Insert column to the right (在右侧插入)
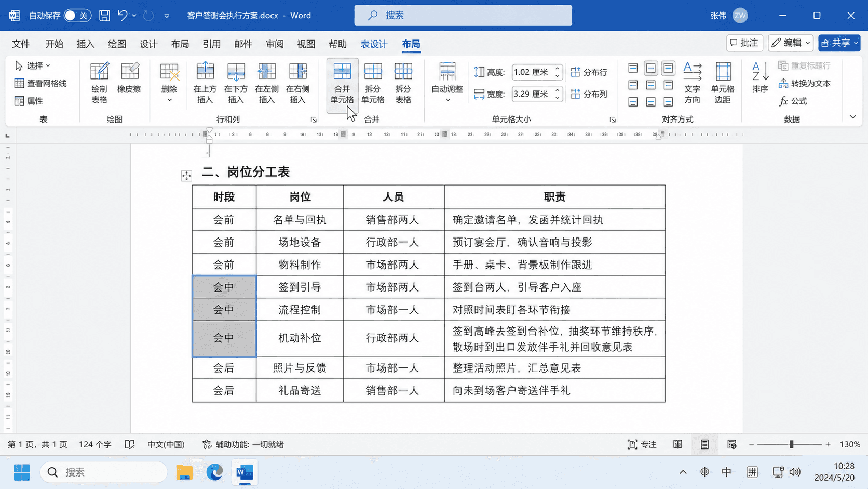Image resolution: width=868 pixels, height=489 pixels. (297, 83)
